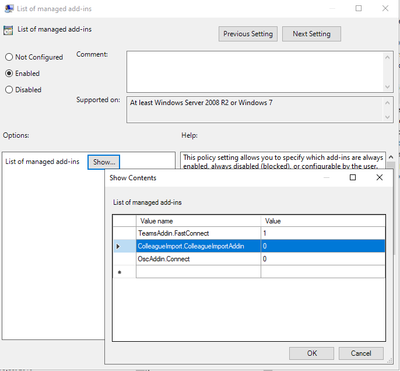The image size is (400, 371).
Task: Click the row selector of TeamsAddin.FastConnect row
Action: (124, 233)
